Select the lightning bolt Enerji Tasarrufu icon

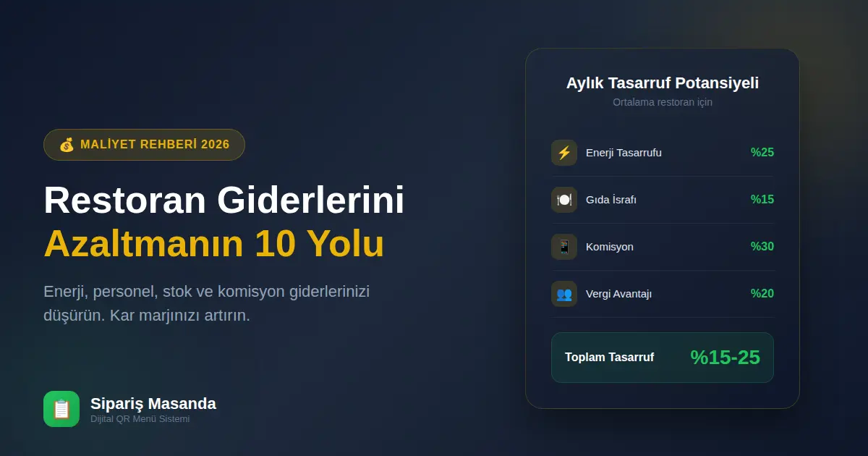coord(564,153)
